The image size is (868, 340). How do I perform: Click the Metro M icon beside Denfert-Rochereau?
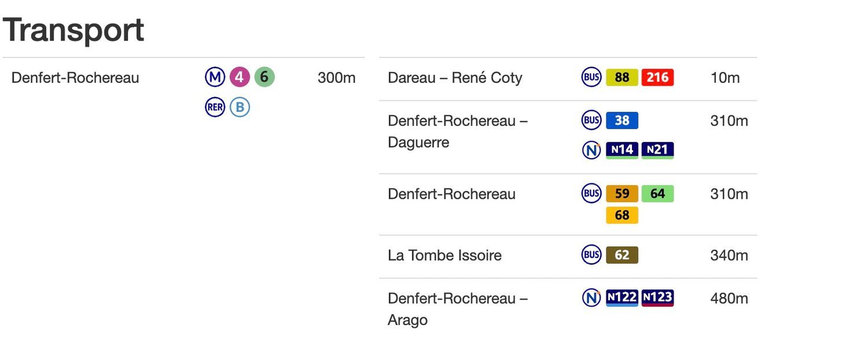(x=215, y=77)
